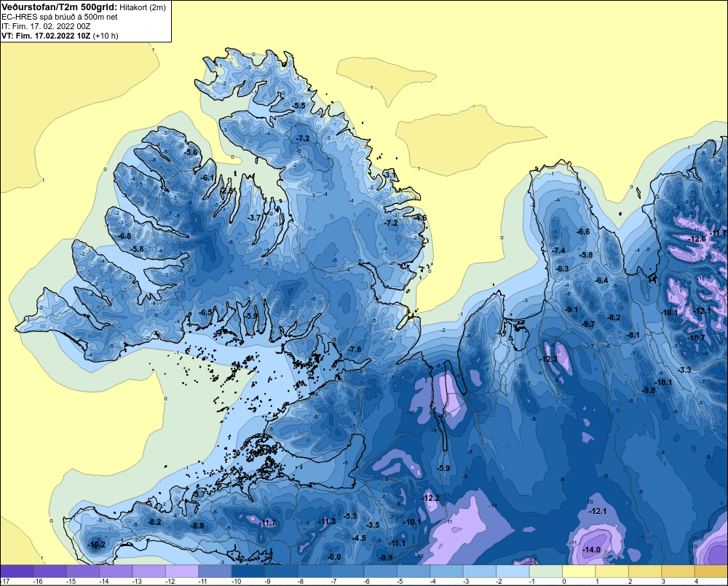
Task: Click the -4.6 temperature label
Action: pos(420,218)
